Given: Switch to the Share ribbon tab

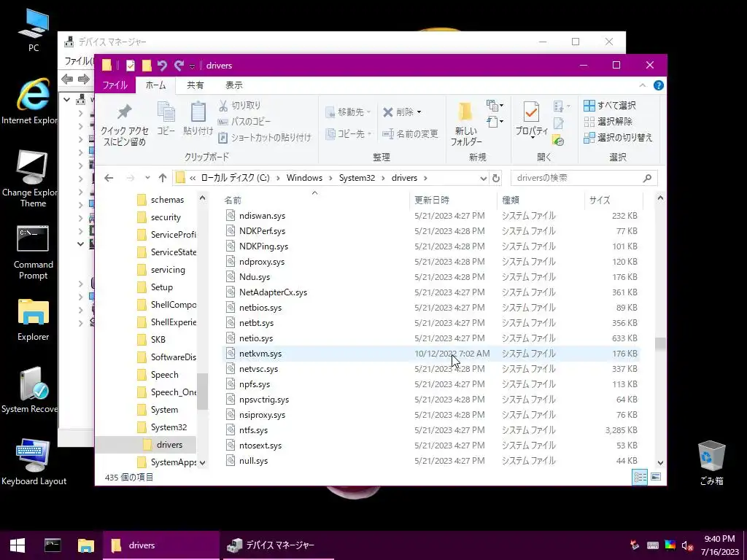Looking at the screenshot, I should pyautogui.click(x=196, y=85).
